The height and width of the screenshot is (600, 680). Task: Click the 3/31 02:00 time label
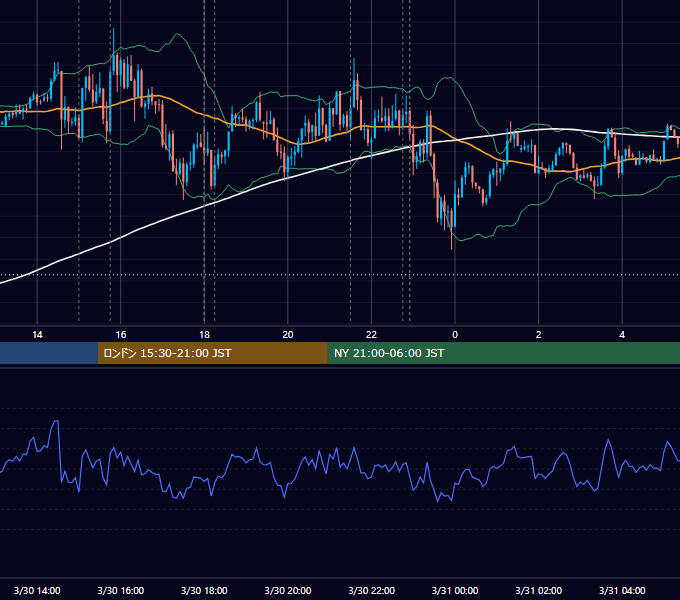[539, 590]
